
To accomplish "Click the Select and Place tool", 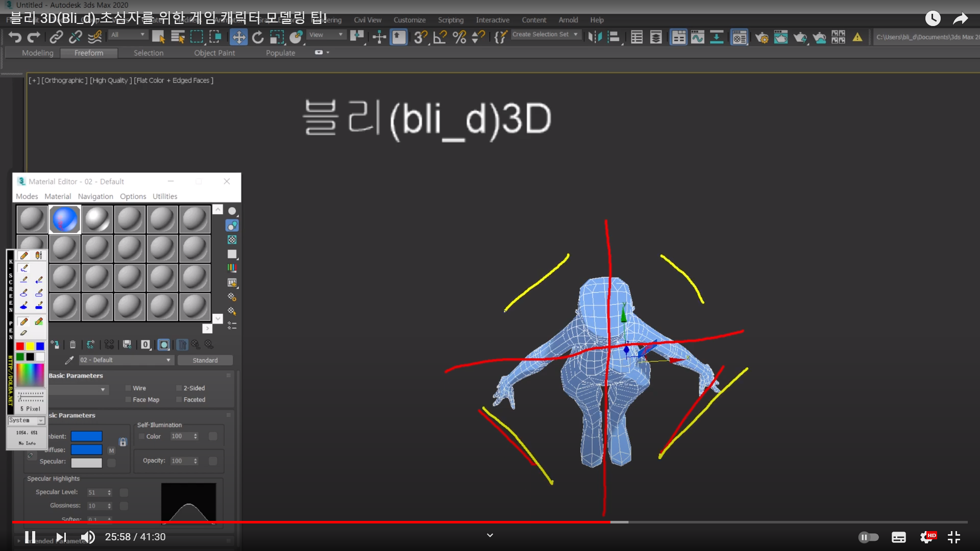I will (296, 37).
